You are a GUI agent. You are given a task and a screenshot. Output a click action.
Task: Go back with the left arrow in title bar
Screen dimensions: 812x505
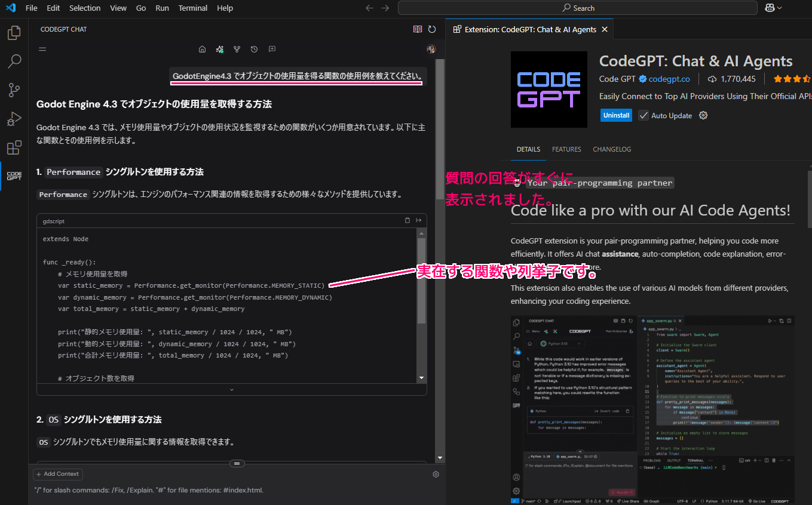click(x=369, y=8)
